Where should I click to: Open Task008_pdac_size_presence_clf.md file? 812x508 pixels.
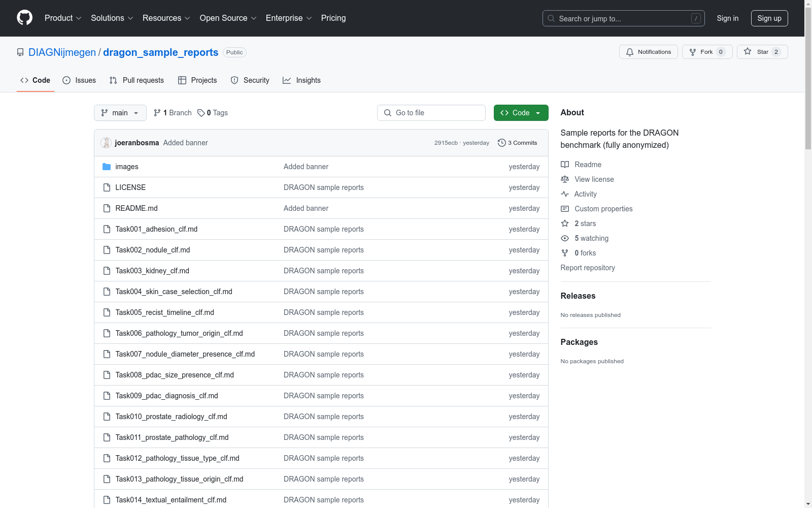coord(175,375)
